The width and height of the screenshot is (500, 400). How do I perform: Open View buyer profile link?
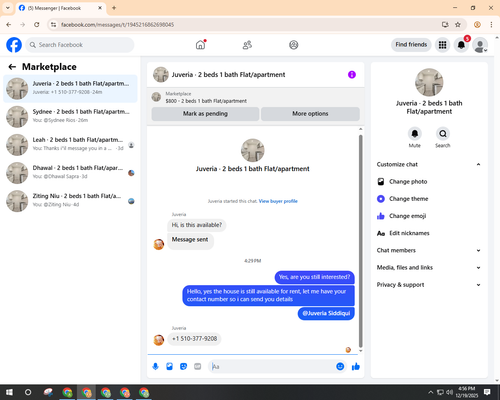click(278, 201)
